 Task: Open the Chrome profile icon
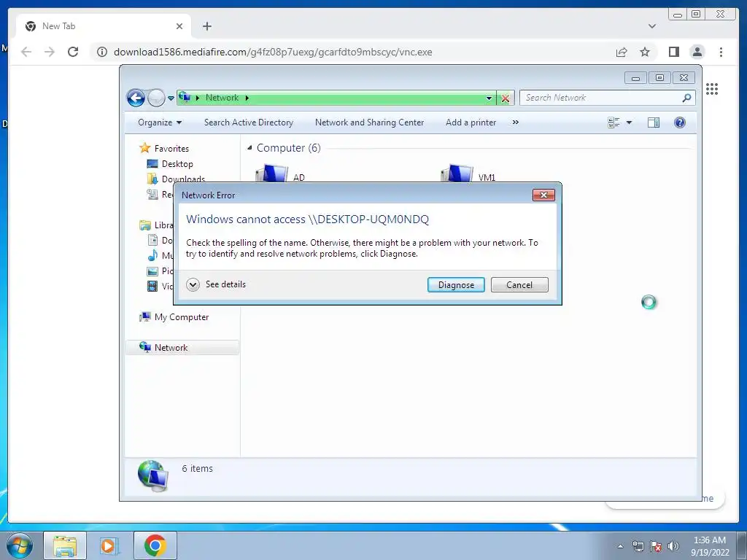697,52
